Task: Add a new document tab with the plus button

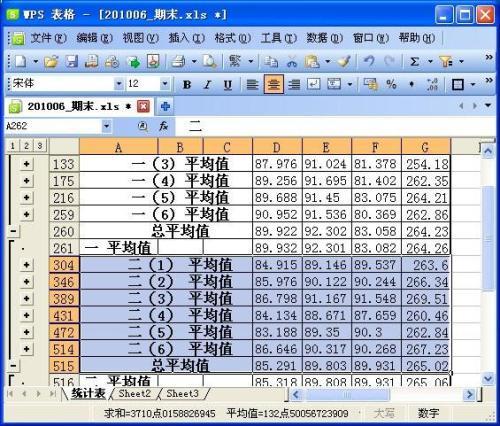Action: (x=165, y=107)
